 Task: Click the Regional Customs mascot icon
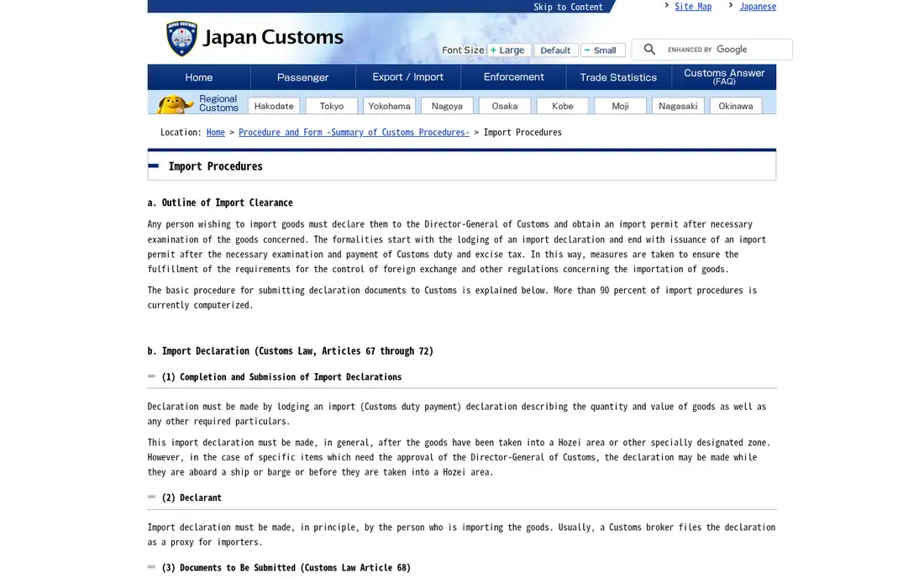[x=175, y=104]
